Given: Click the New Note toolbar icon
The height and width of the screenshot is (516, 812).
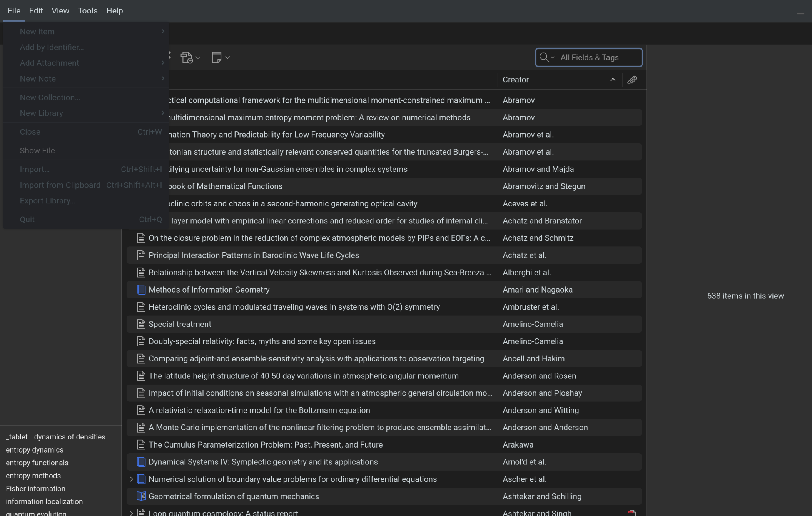Looking at the screenshot, I should [217, 58].
